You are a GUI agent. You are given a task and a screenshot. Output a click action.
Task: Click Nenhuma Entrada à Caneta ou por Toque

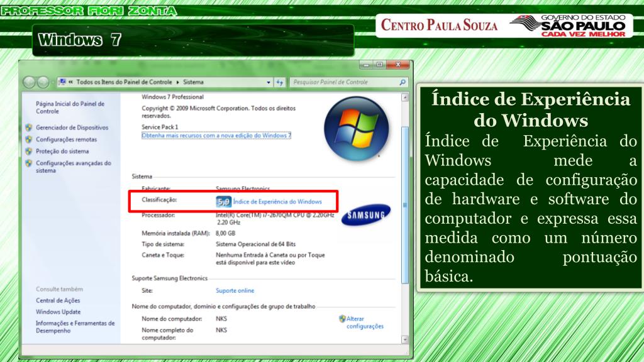(x=270, y=259)
